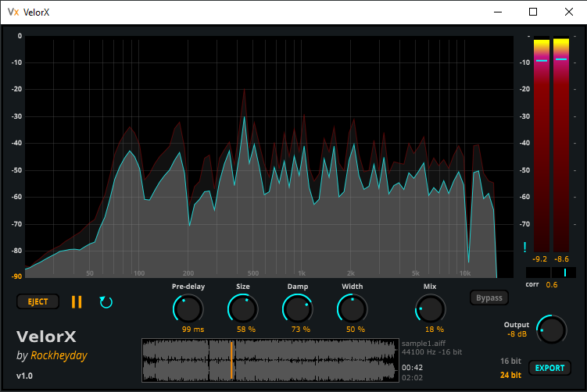Screen dimensions: 587x392
Task: Toggle the Bypass button
Action: pos(489,298)
